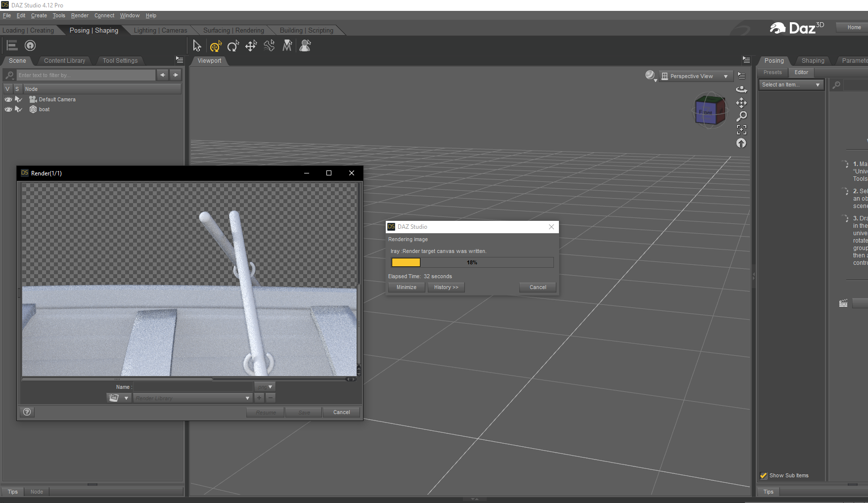Click the orbit camera control icon

741,89
